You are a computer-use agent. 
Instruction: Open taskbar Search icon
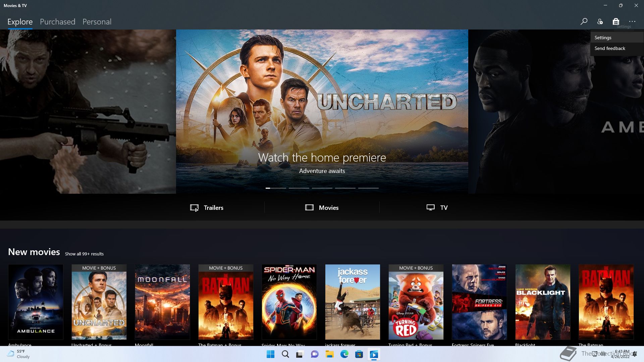[x=285, y=354]
